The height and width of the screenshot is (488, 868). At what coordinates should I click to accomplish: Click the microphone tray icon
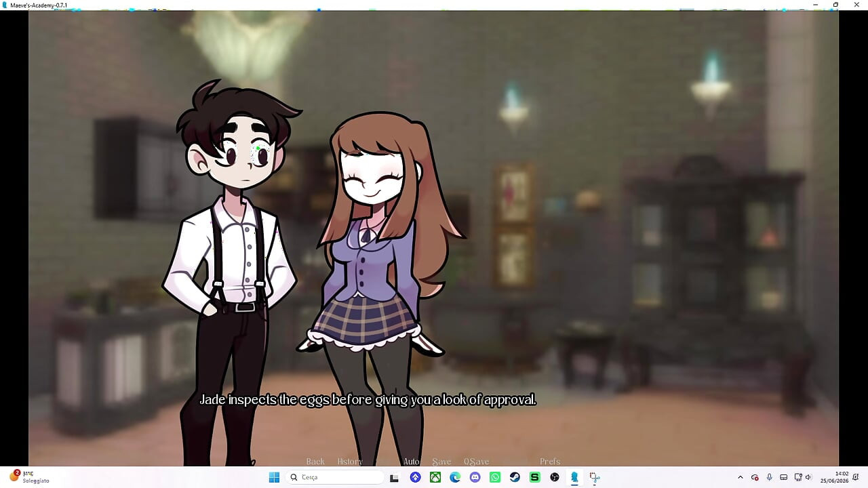coord(769,477)
